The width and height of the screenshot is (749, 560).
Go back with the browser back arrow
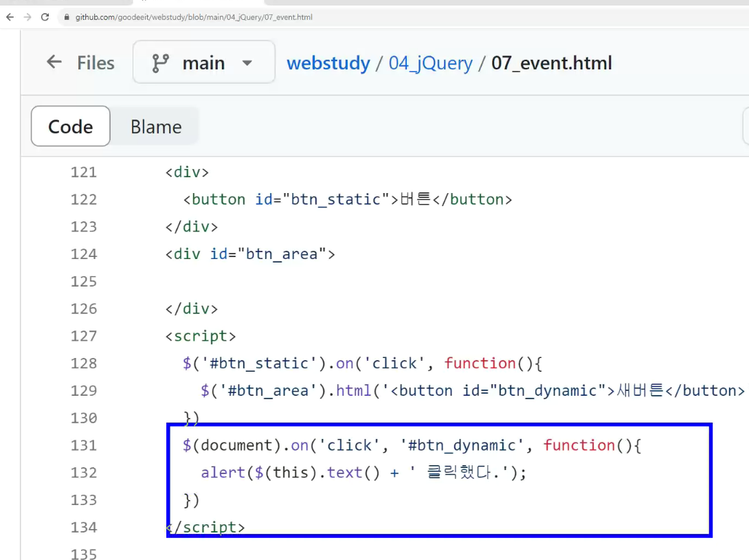(x=10, y=17)
